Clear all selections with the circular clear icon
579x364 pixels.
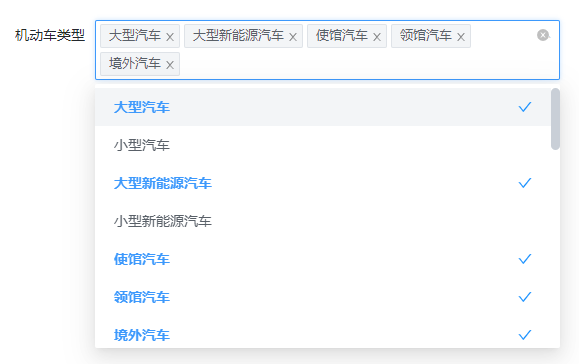543,35
